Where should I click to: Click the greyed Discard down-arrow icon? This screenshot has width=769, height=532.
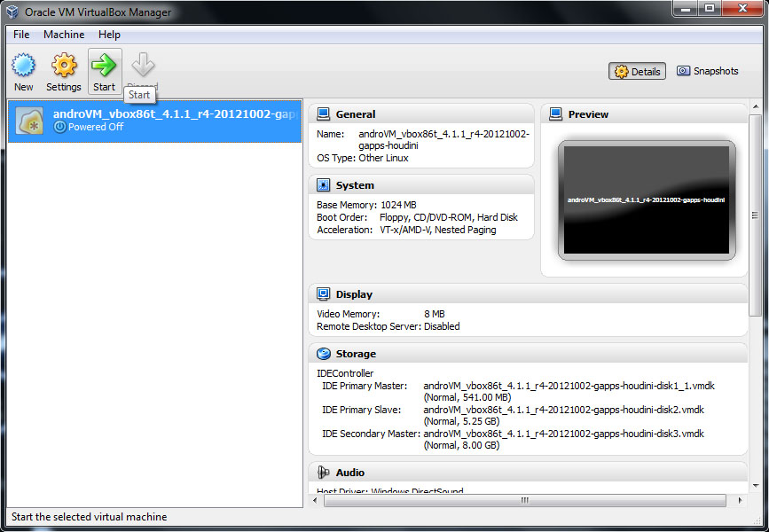pos(143,66)
